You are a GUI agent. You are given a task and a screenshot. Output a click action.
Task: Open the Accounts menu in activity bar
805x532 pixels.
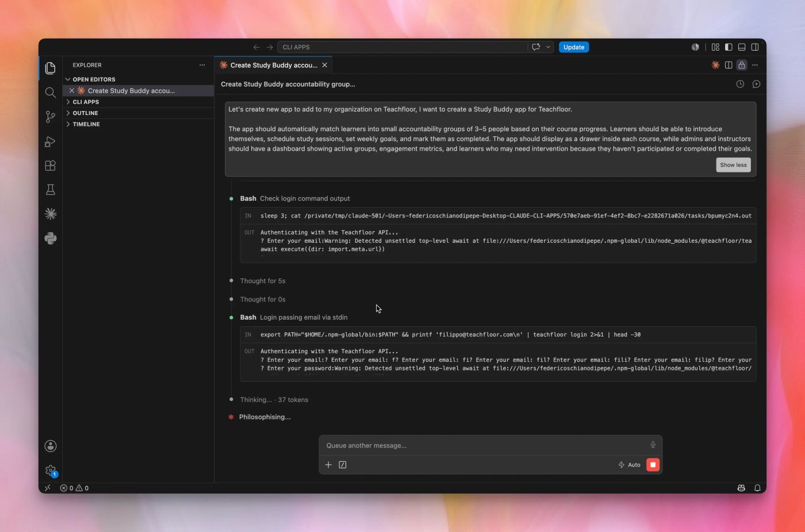point(51,446)
